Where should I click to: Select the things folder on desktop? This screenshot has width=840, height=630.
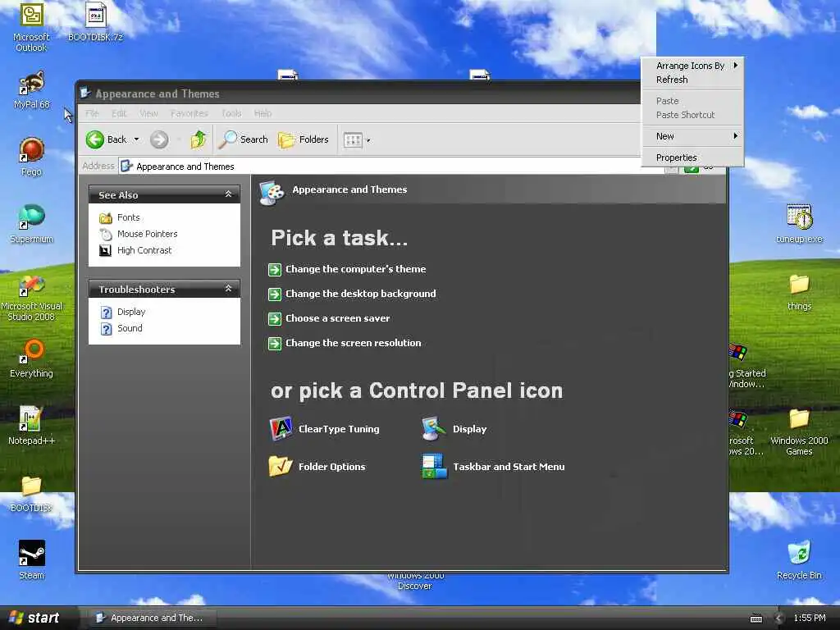coord(799,291)
